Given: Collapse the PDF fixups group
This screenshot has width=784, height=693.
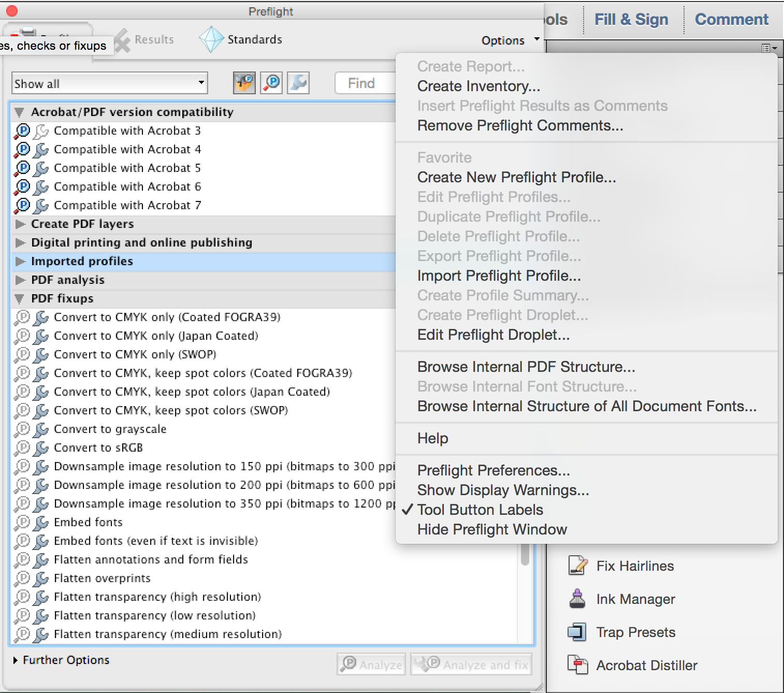Looking at the screenshot, I should [19, 298].
